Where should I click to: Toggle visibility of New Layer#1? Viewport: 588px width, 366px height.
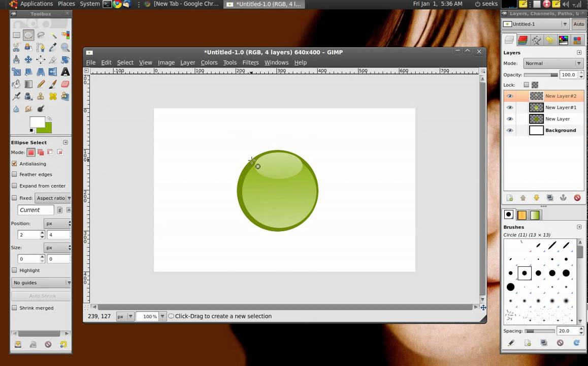click(x=510, y=107)
